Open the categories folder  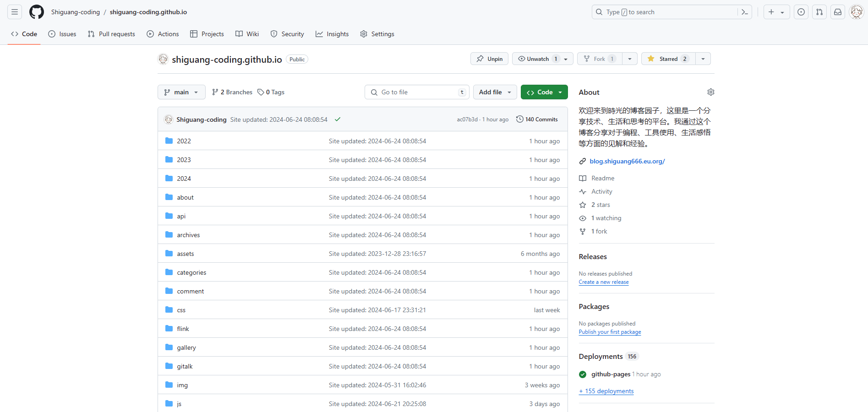click(x=191, y=272)
